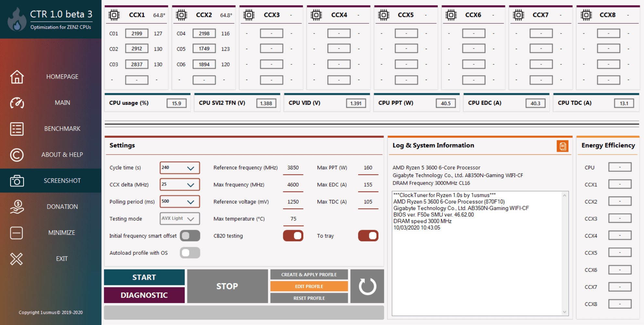Click the Max EDC field 155
This screenshot has width=644, height=325.
coord(368,185)
